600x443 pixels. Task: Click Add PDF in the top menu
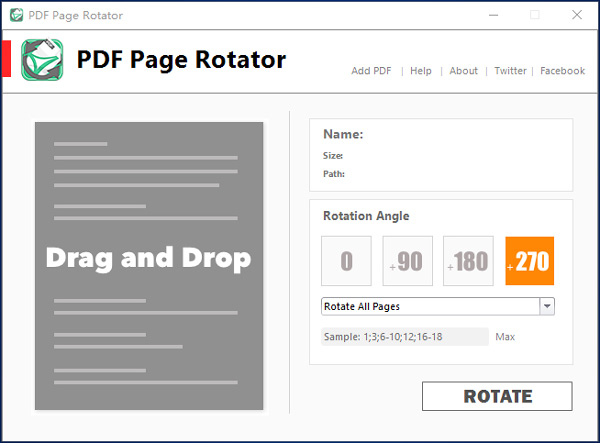(371, 71)
